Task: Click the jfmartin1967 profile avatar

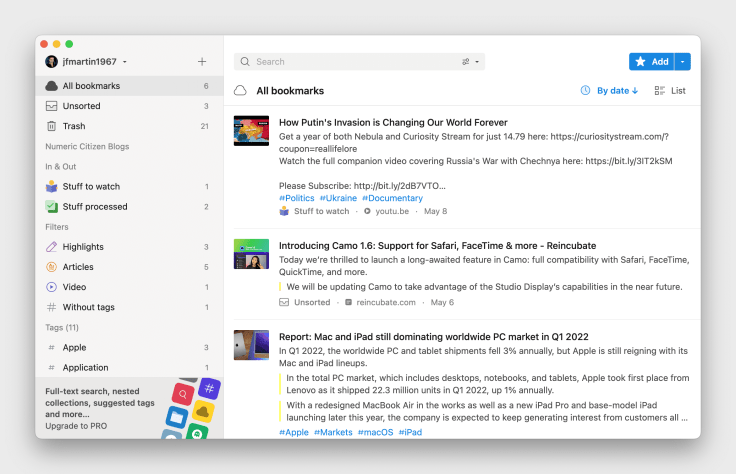Action: 51,61
